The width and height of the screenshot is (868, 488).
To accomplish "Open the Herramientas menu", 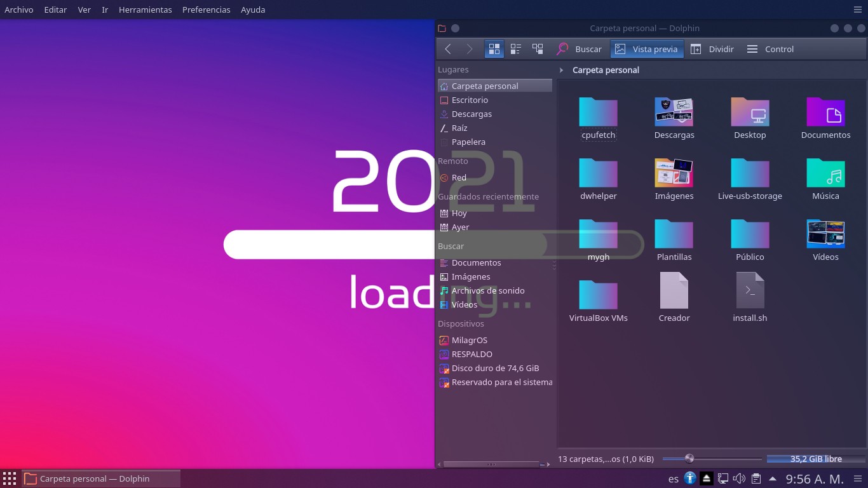I will tap(145, 10).
